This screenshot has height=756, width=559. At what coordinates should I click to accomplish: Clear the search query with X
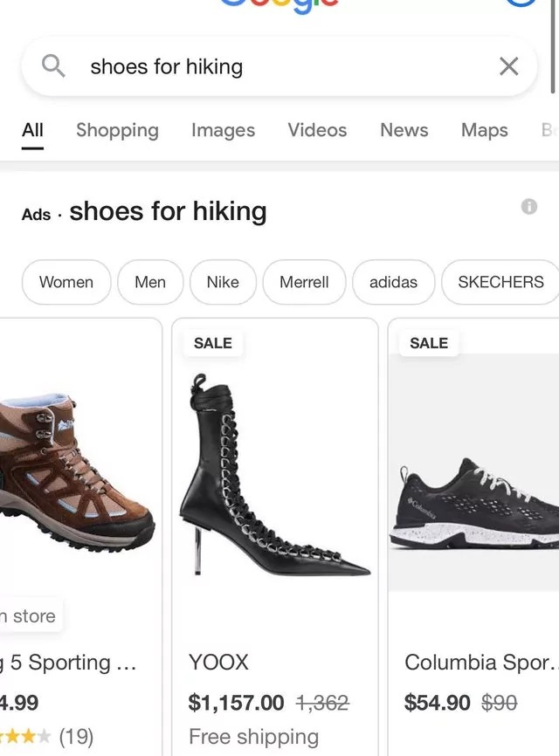pos(508,66)
